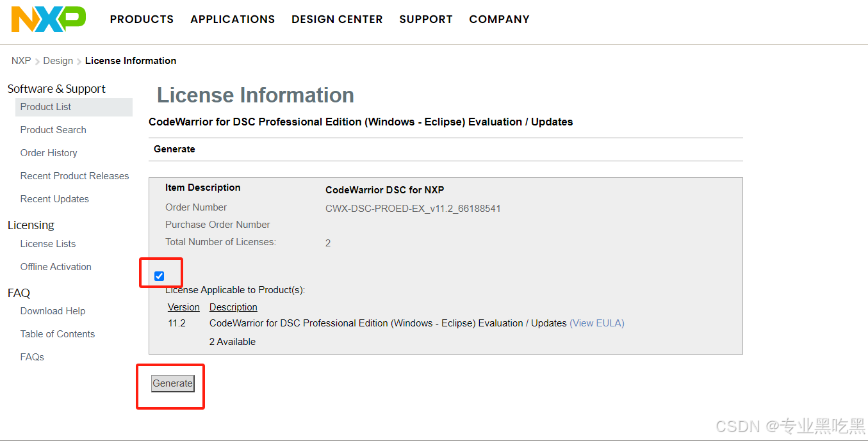868x441 pixels.
Task: Open Product List in sidebar
Action: pos(74,107)
